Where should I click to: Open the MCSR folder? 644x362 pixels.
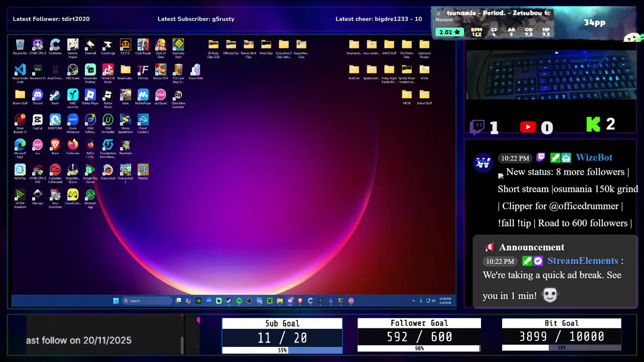[407, 97]
